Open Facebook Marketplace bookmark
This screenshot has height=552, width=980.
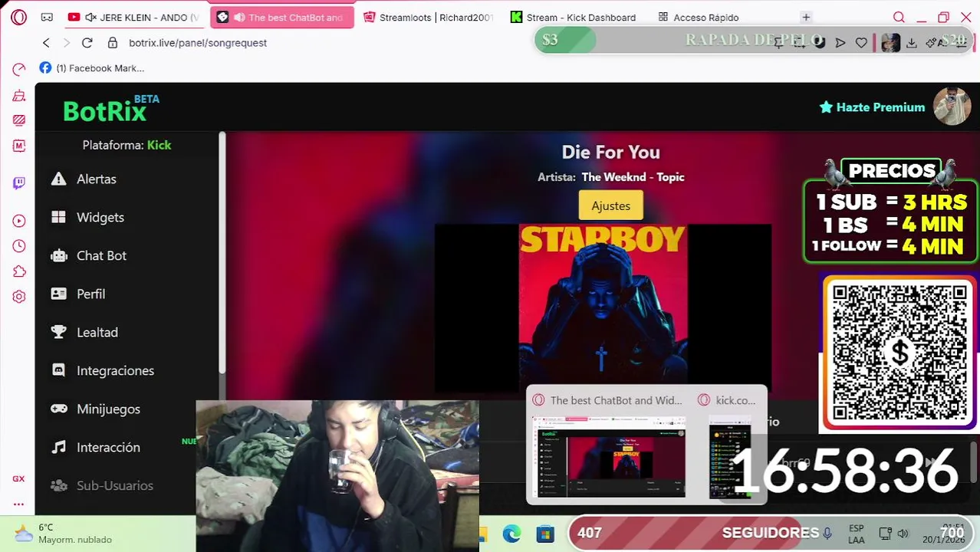tap(91, 68)
